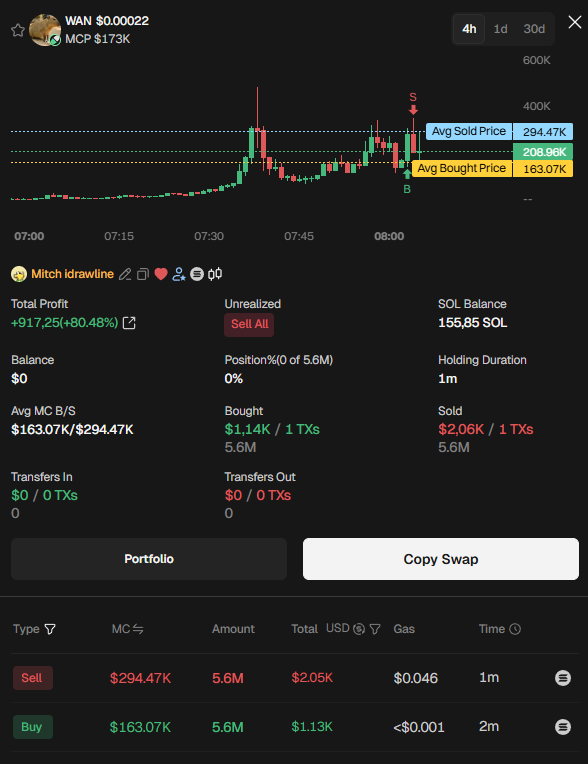Screen dimensions: 588x764
Task: Click the MCP $173K market cap text
Action: pyautogui.click(x=98, y=39)
